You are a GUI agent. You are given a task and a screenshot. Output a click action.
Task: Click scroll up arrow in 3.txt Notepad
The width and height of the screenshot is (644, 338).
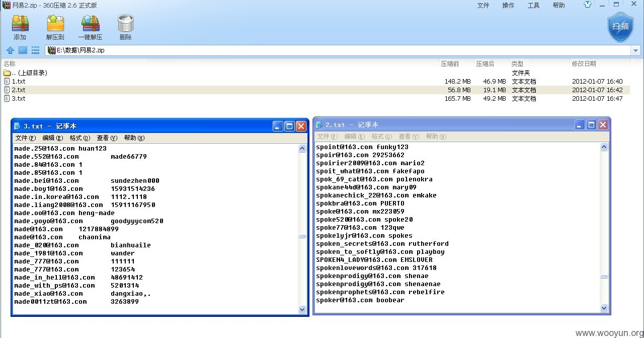(302, 149)
